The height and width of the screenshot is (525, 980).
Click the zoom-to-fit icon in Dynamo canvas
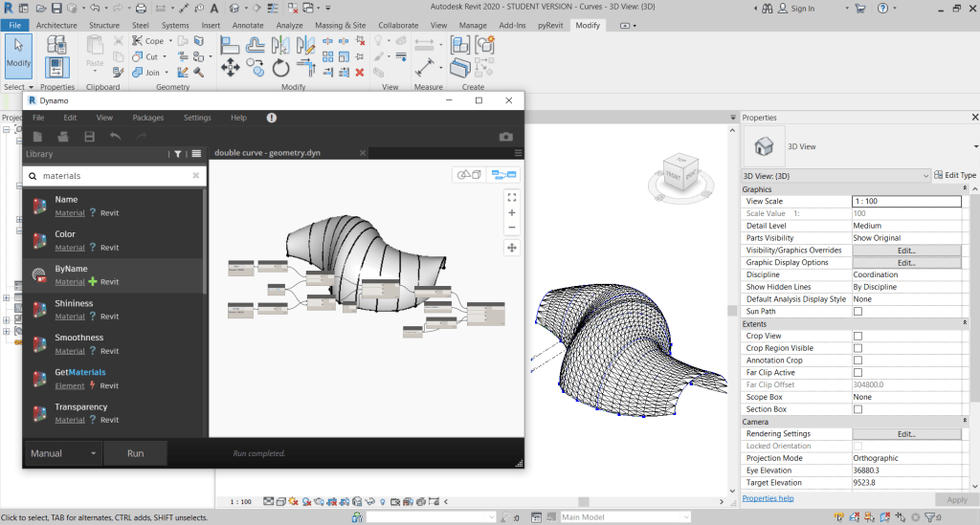[x=512, y=196]
